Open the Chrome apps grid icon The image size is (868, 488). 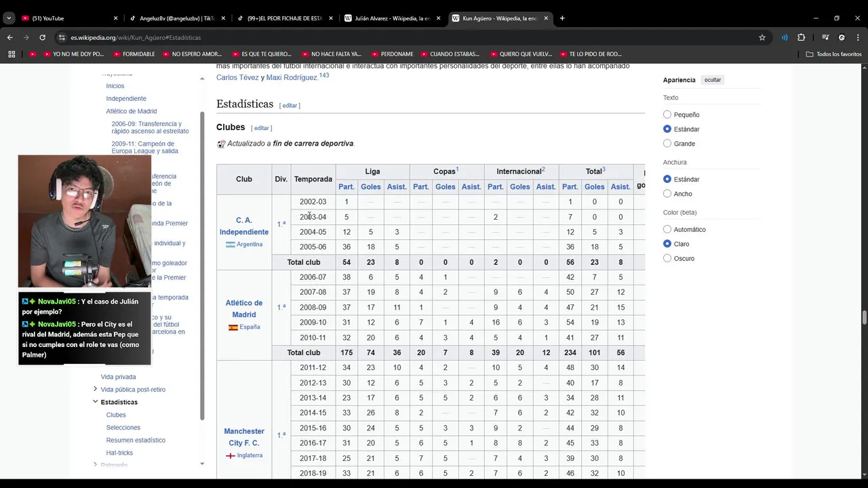[x=12, y=54]
